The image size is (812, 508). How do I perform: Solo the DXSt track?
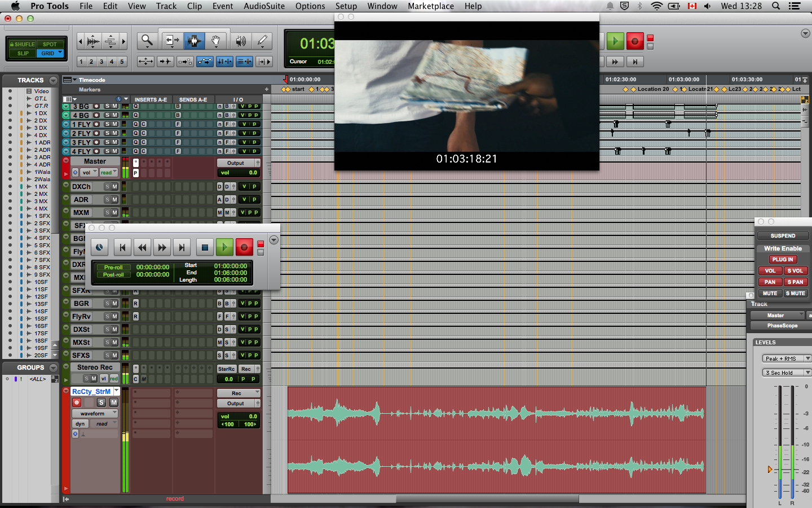[107, 330]
